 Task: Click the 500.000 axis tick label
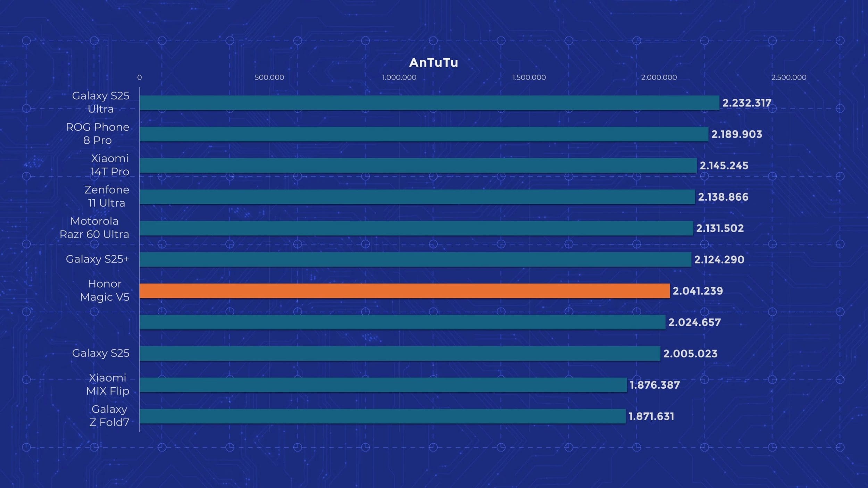[269, 77]
